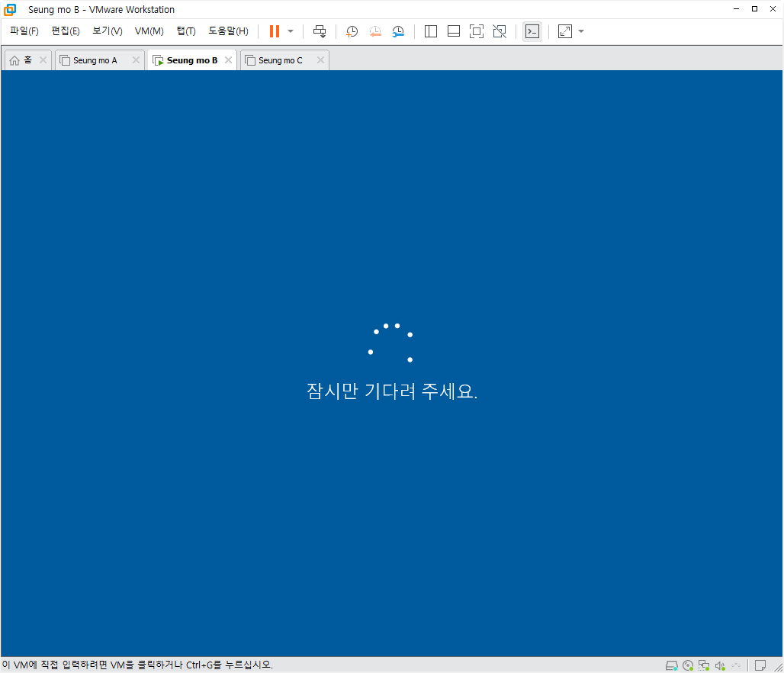Toggle the library sidebar view icon
784x673 pixels.
coord(430,31)
